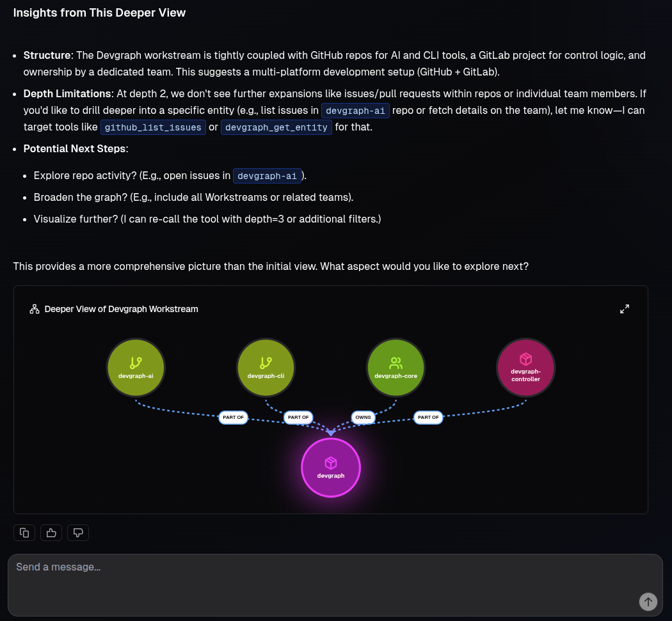
Task: Click the PART OF label near devgraph-cli
Action: pyautogui.click(x=298, y=417)
